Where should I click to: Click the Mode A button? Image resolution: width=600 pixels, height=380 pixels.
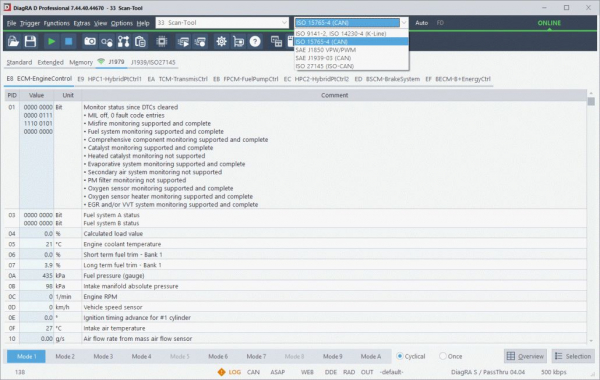coord(371,356)
